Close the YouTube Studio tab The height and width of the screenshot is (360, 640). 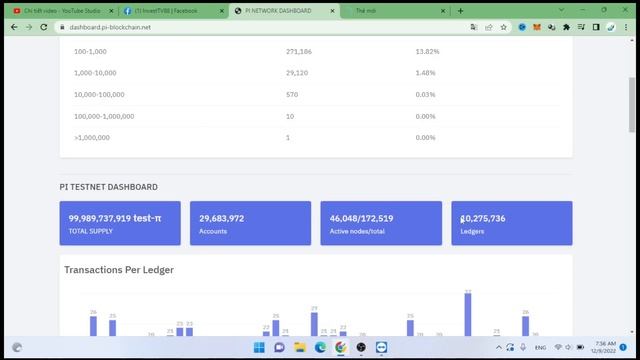[111, 11]
